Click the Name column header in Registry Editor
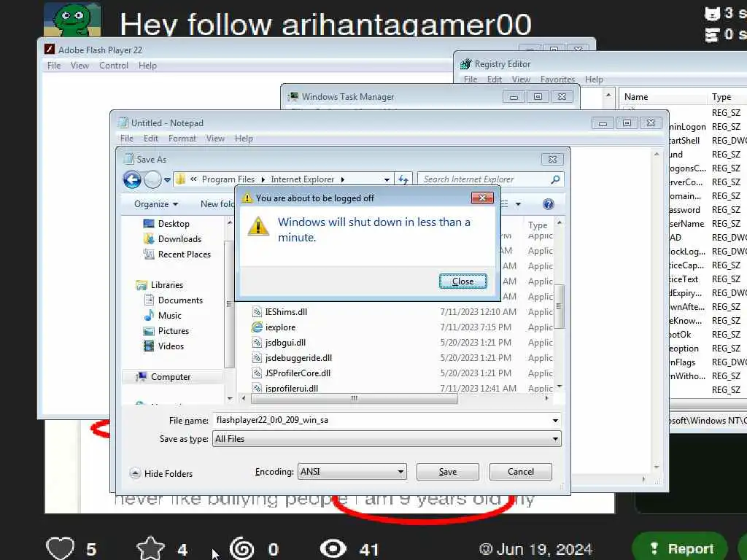747x560 pixels. click(x=636, y=97)
